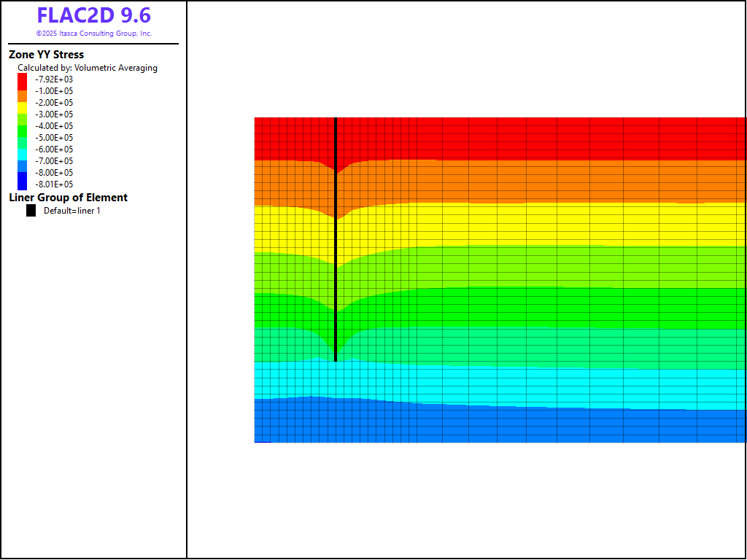The width and height of the screenshot is (747, 560).
Task: Open the Itasca Consulting Group copyright text
Action: click(x=94, y=34)
